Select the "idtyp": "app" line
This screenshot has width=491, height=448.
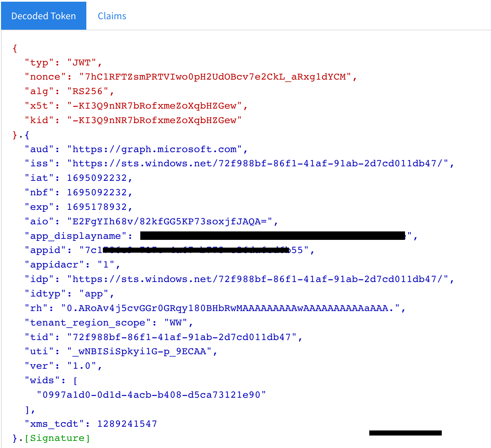click(x=69, y=294)
